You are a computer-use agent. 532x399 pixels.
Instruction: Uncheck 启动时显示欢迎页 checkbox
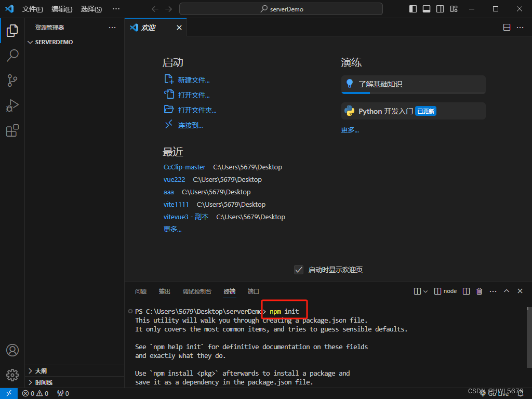click(299, 270)
